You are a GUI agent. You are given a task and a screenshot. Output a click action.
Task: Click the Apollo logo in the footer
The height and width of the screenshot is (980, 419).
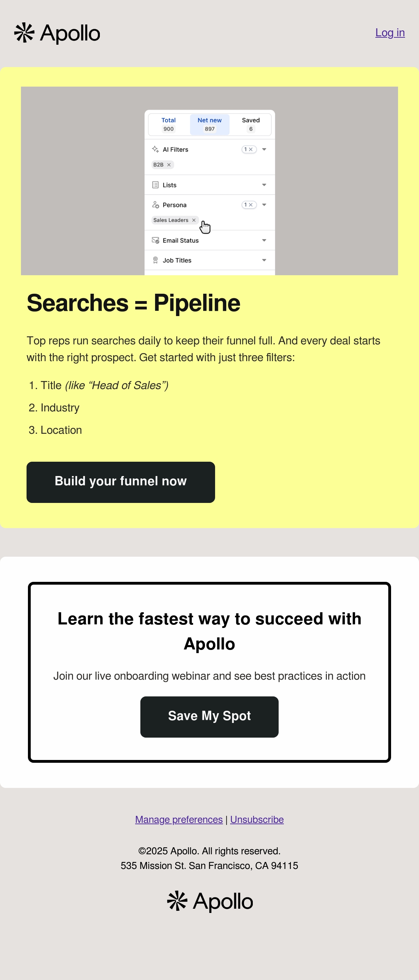point(210,901)
